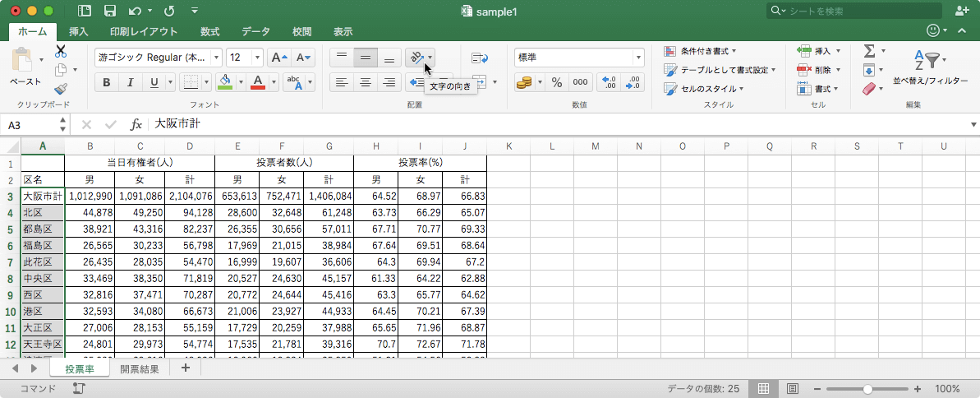The width and height of the screenshot is (980, 398).
Task: Toggle Bold formatting
Action: [x=106, y=82]
